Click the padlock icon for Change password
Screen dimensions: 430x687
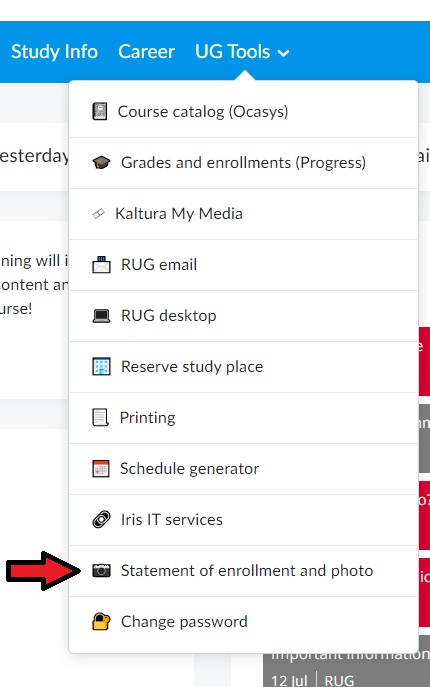(x=101, y=621)
